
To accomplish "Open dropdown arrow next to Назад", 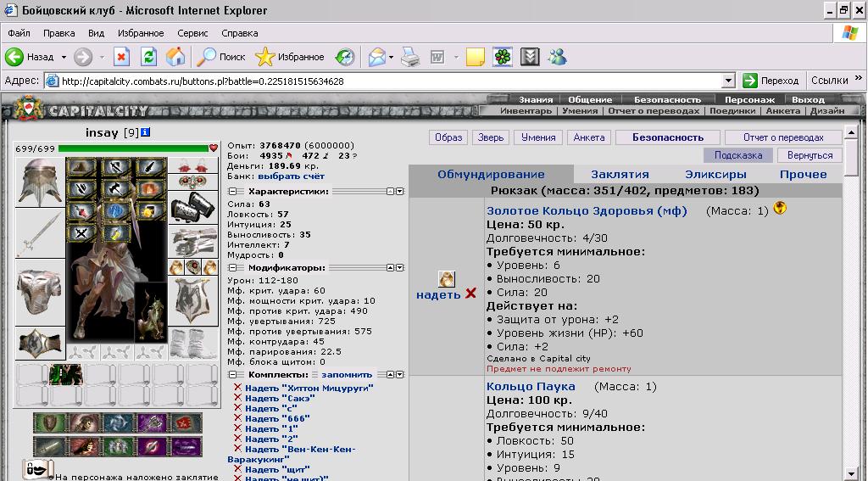I will pyautogui.click(x=64, y=57).
